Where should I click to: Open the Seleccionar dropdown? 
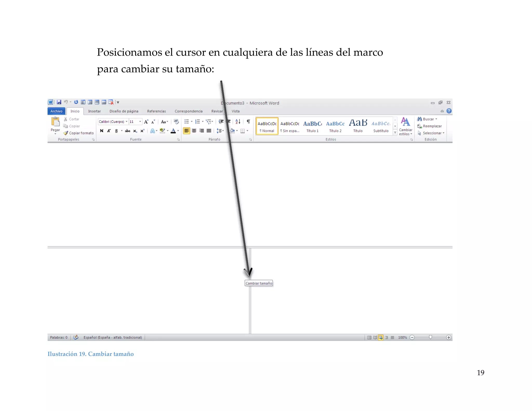tap(431, 133)
